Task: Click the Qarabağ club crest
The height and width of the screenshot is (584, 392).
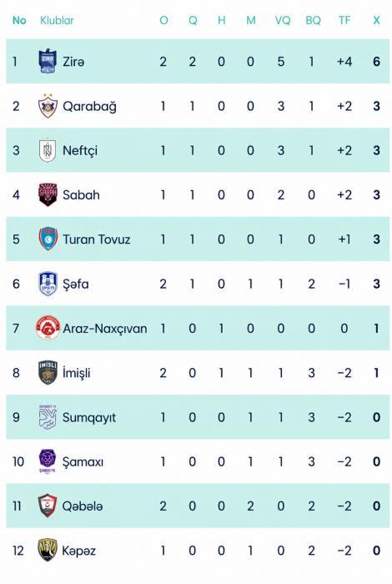Action: tap(48, 106)
